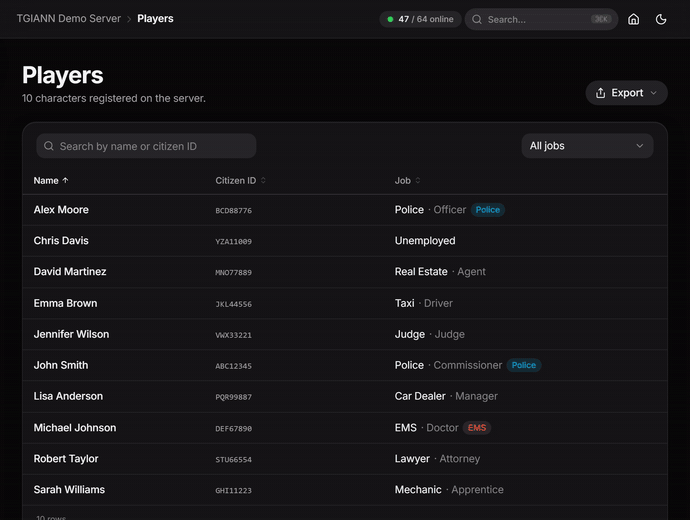Click citizen ID GHI11223
This screenshot has height=520, width=690.
234,491
